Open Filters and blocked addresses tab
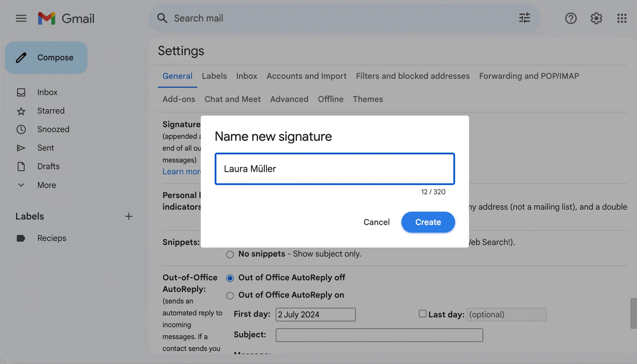Image resolution: width=637 pixels, height=364 pixels. click(413, 76)
